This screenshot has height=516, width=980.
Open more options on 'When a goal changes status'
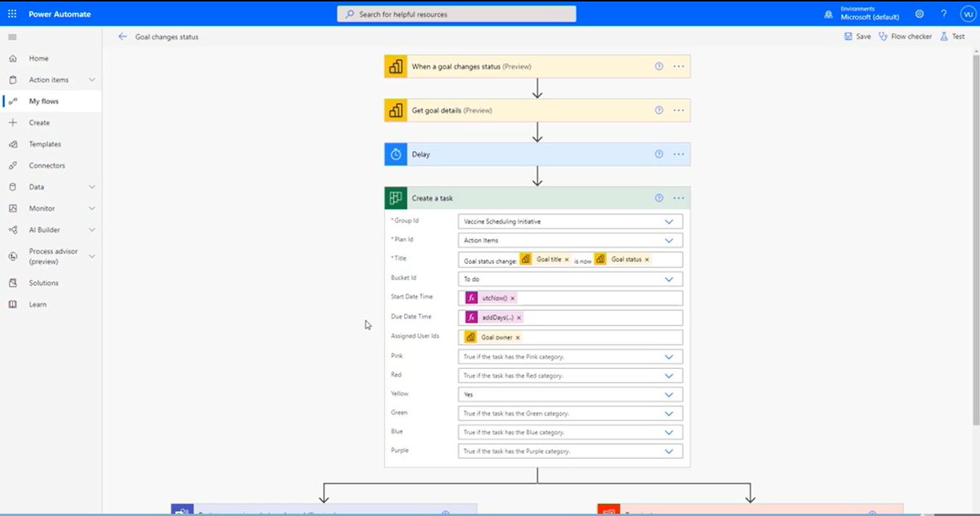pos(679,67)
